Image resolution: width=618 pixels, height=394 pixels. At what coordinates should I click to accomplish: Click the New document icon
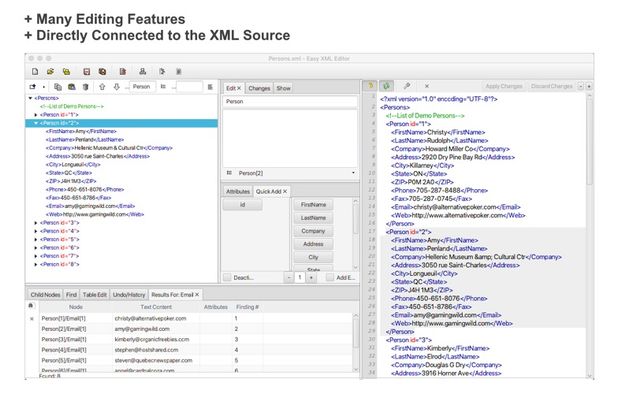[x=35, y=72]
